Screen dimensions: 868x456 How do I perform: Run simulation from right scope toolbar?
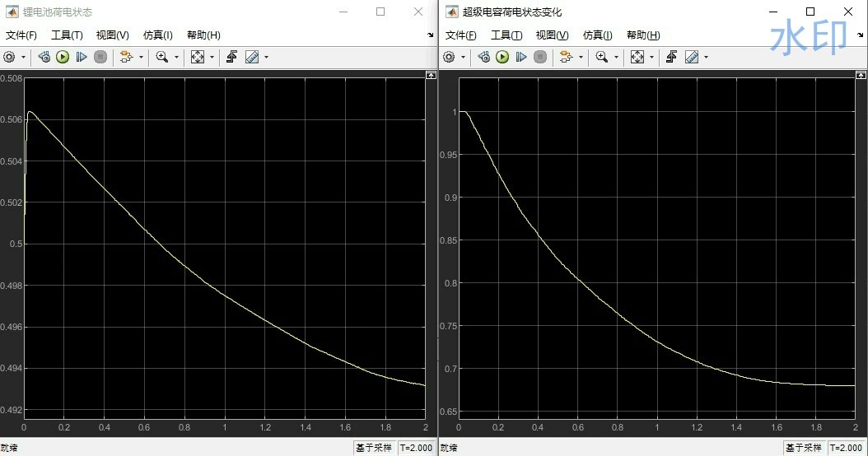[x=502, y=57]
